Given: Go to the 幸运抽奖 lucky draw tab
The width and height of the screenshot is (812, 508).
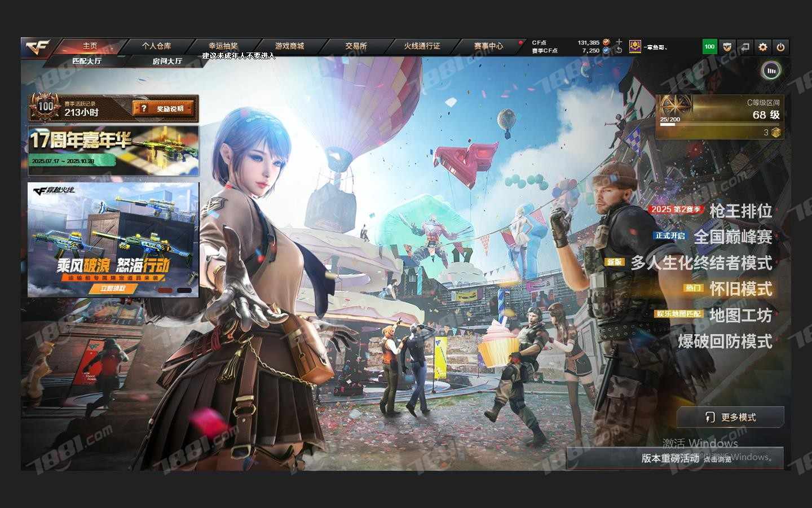Looking at the screenshot, I should 223,46.
